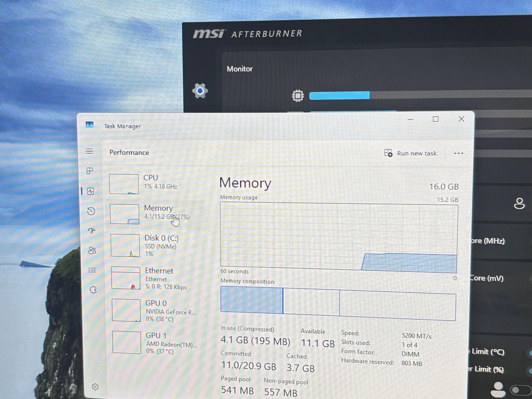Click the Ethernet mini graph thumbnail

(x=126, y=278)
